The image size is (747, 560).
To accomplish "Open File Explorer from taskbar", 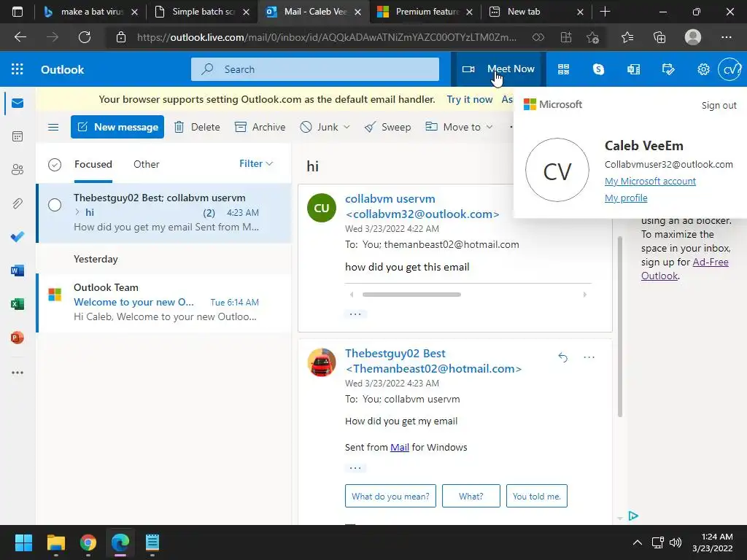I will [55, 542].
